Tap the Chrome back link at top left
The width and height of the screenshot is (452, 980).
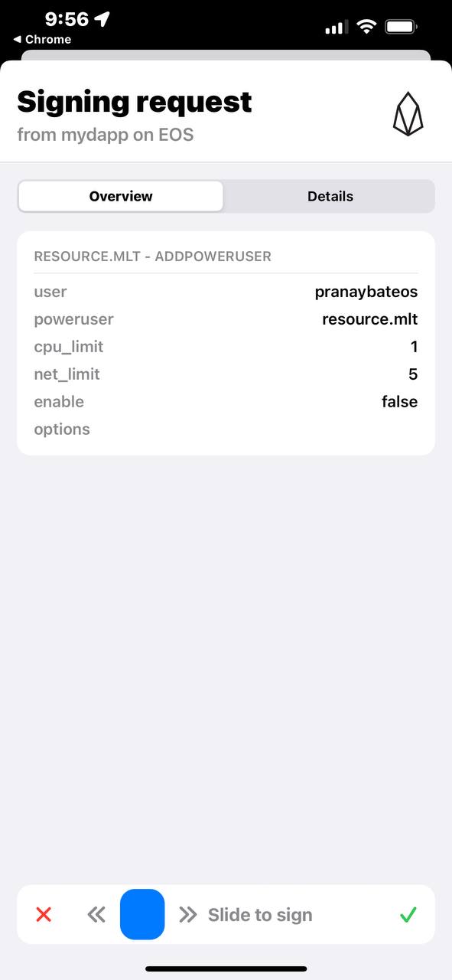point(38,39)
